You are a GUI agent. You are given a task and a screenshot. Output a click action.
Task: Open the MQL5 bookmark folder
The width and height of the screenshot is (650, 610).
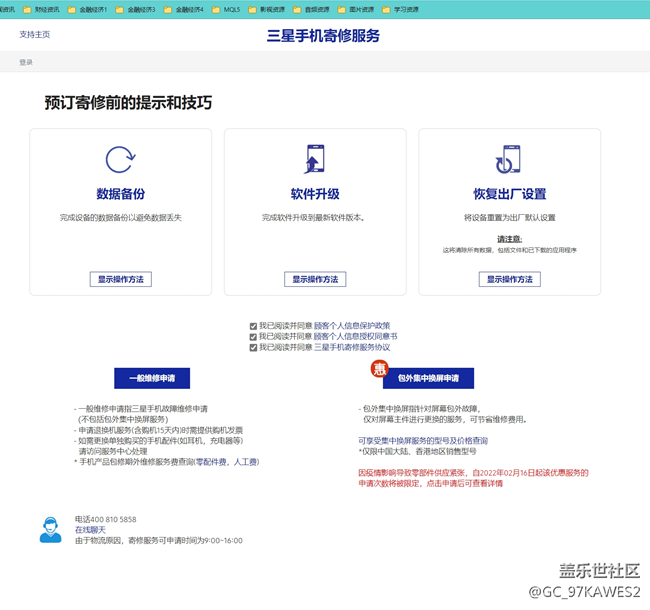click(226, 9)
